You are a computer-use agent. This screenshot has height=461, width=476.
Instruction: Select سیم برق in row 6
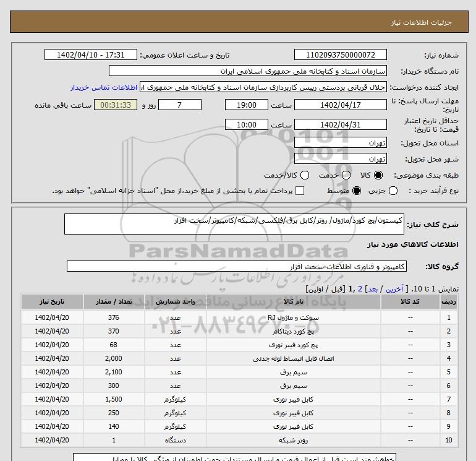point(293,386)
